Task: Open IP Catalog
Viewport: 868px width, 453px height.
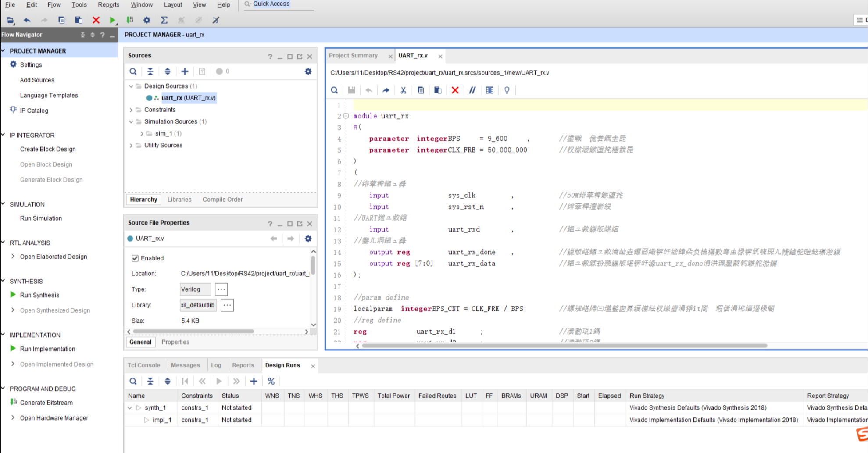Action: (34, 111)
